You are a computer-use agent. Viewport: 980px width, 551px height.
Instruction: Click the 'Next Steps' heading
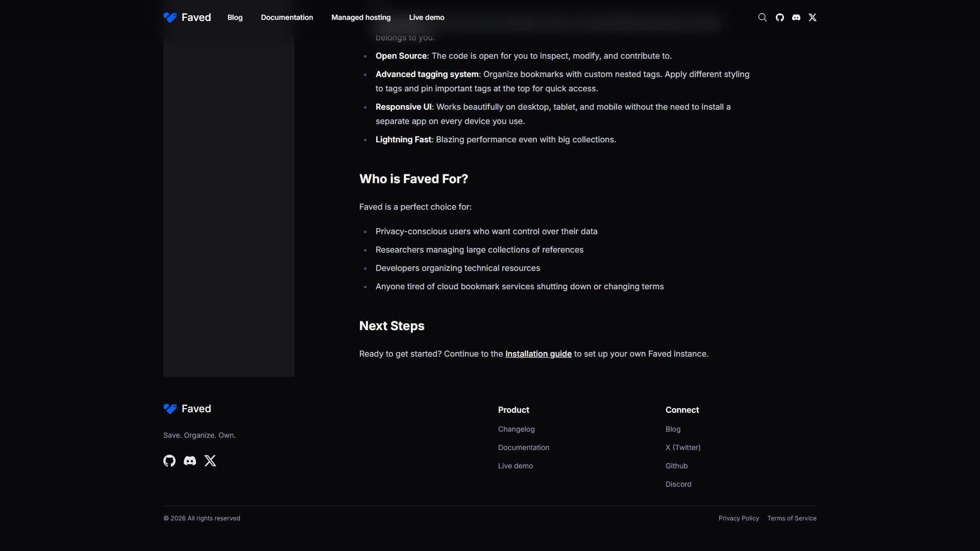[391, 326]
